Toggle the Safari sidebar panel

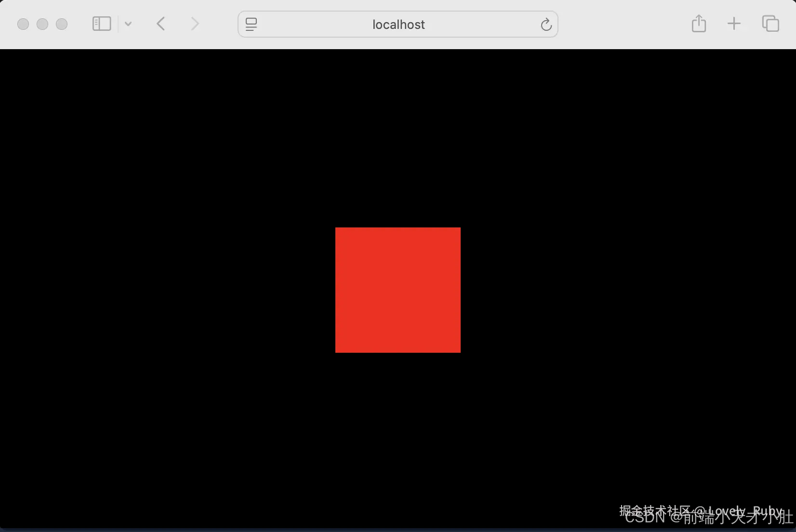[x=102, y=24]
